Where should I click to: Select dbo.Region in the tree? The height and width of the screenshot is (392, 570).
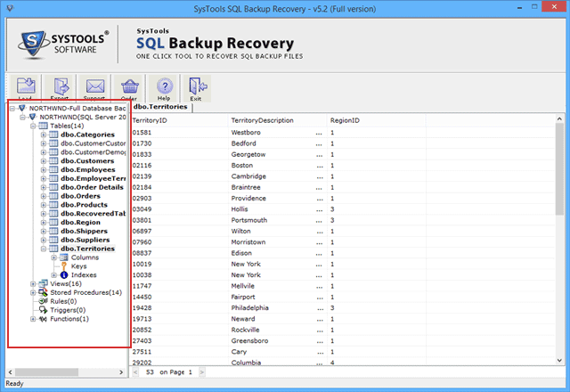(x=80, y=222)
